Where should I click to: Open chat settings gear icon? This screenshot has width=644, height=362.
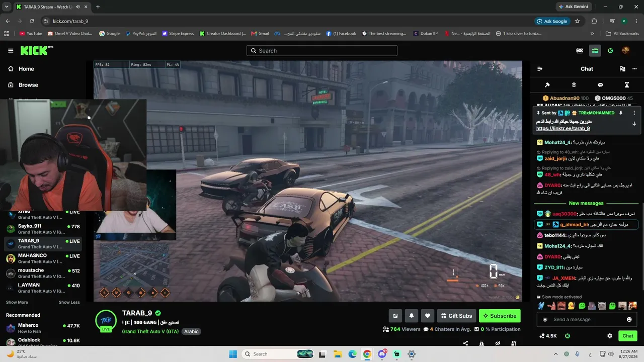[x=610, y=336]
